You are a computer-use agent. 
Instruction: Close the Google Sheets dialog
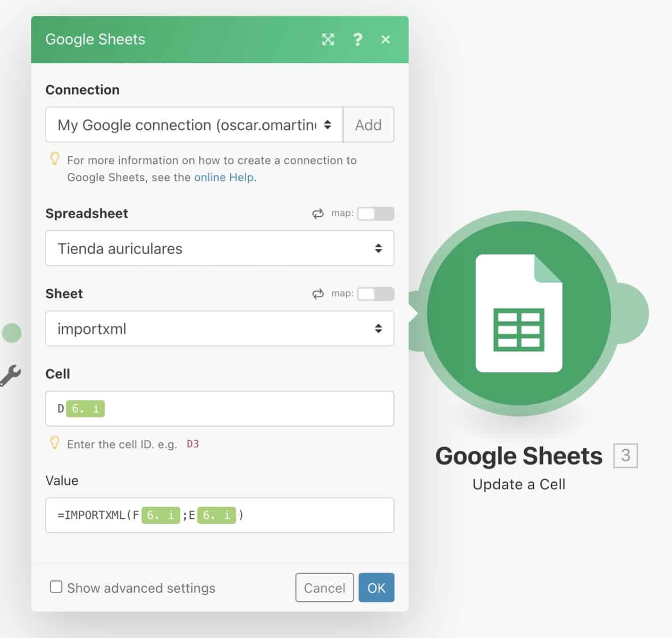(x=386, y=39)
